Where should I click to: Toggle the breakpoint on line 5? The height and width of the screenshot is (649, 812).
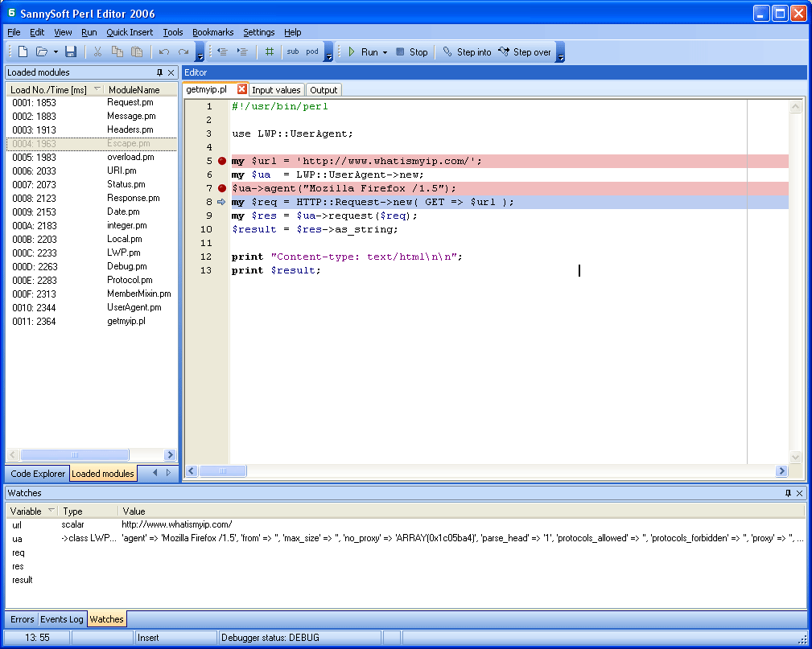[x=222, y=161]
